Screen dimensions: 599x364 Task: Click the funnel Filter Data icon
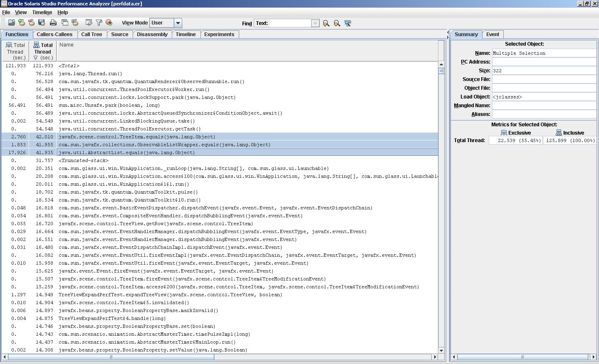pyautogui.click(x=99, y=23)
